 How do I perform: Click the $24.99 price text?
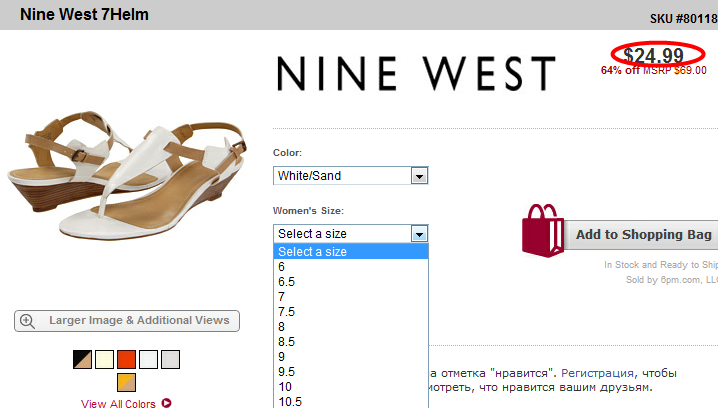pyautogui.click(x=653, y=56)
